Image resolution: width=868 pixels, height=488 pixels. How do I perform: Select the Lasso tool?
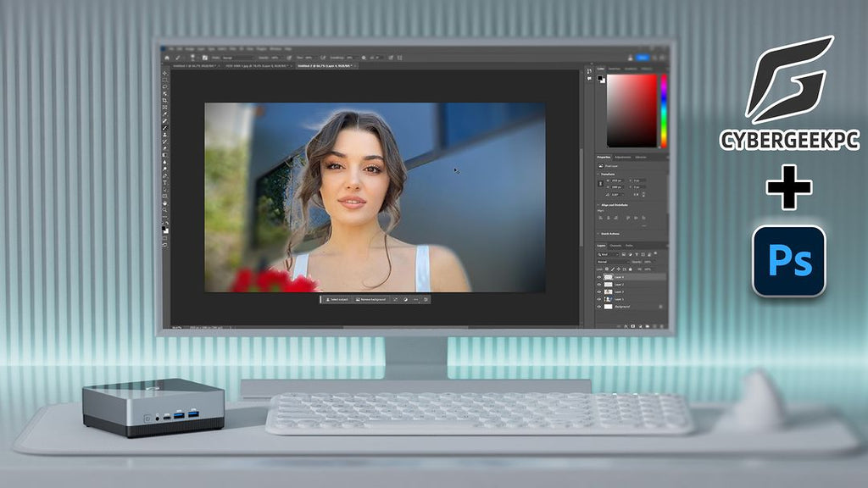tap(165, 87)
